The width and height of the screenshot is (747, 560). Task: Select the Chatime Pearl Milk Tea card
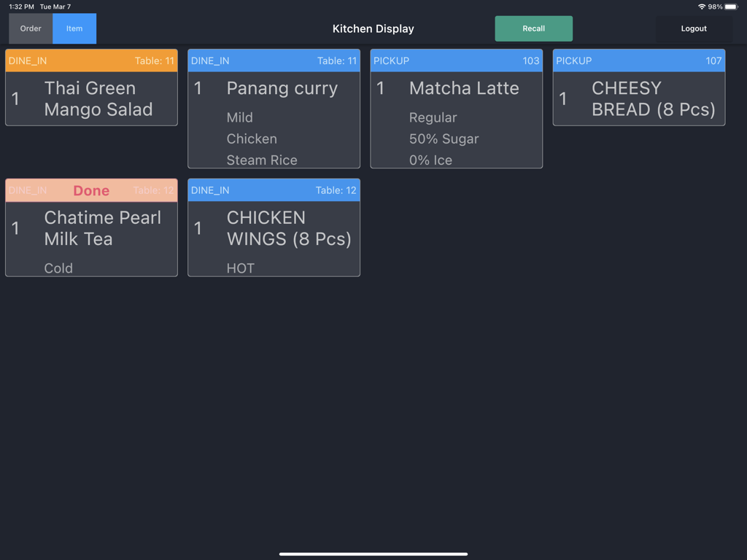coord(91,230)
